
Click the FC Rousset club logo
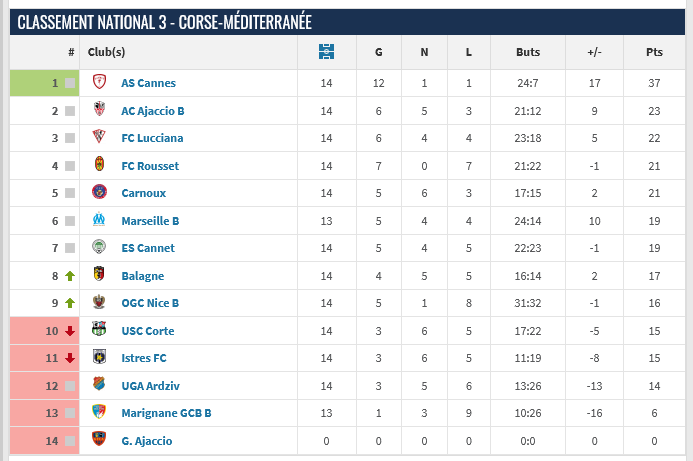[99, 165]
